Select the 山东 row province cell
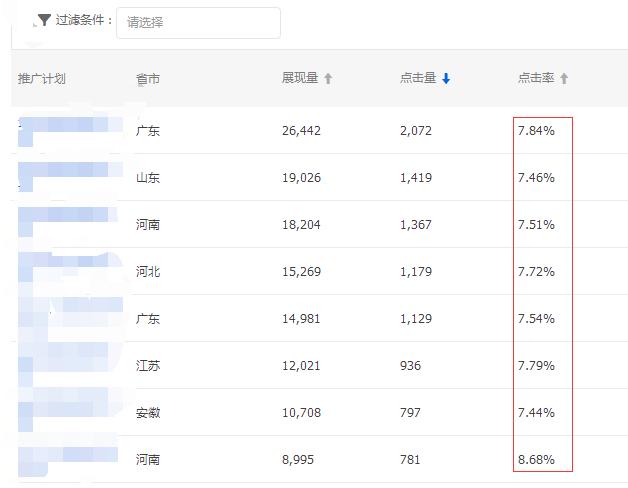The image size is (628, 488). coord(148,178)
